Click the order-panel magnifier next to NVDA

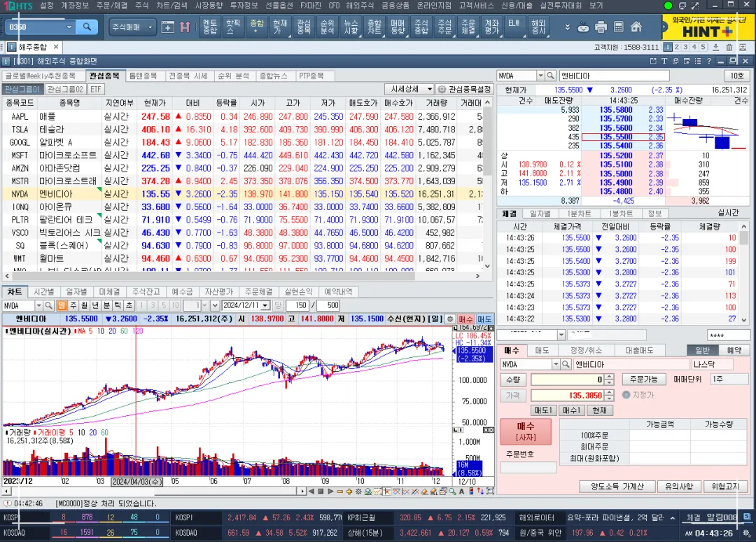tap(566, 365)
